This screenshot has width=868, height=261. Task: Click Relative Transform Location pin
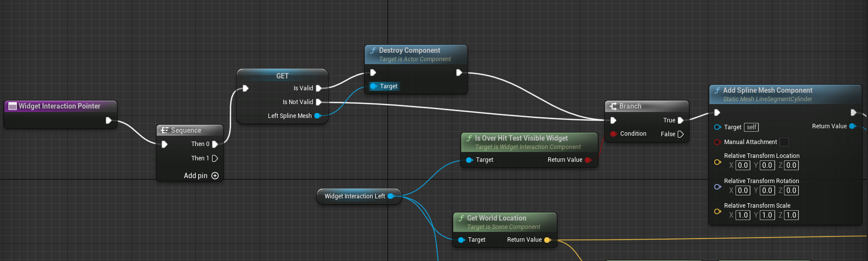pyautogui.click(x=717, y=162)
